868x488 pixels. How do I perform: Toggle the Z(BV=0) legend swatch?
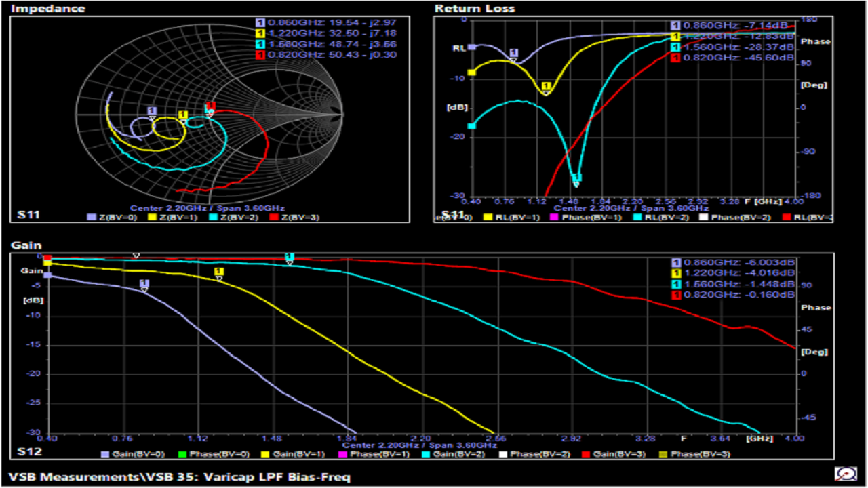[94, 217]
